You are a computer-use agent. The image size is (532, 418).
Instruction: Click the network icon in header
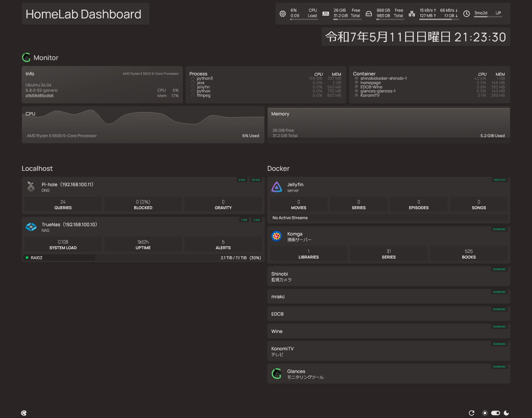tap(412, 14)
